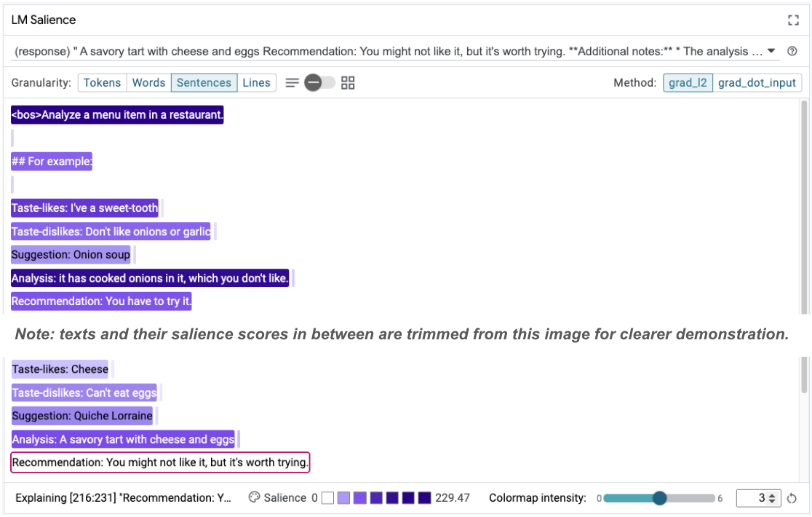
Task: Select grad_dot_input salience method
Action: coord(757,83)
